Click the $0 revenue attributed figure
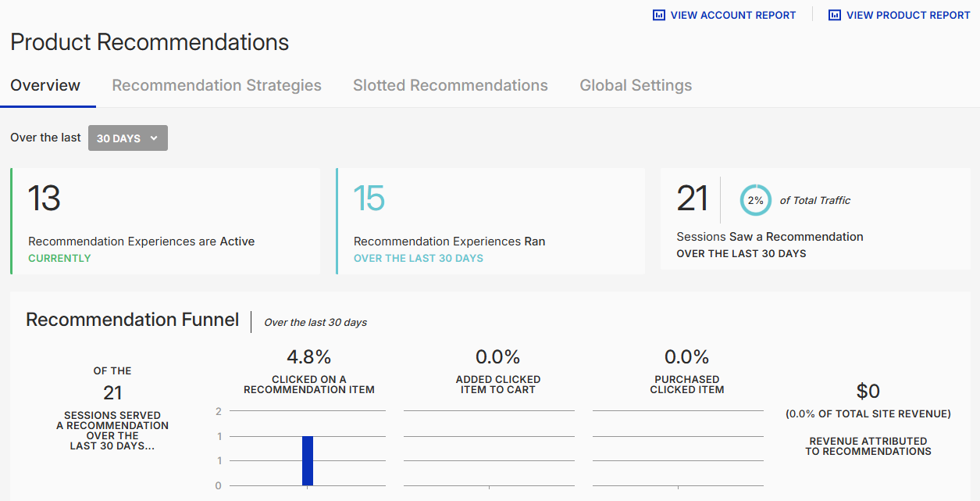The height and width of the screenshot is (501, 980). tap(868, 391)
